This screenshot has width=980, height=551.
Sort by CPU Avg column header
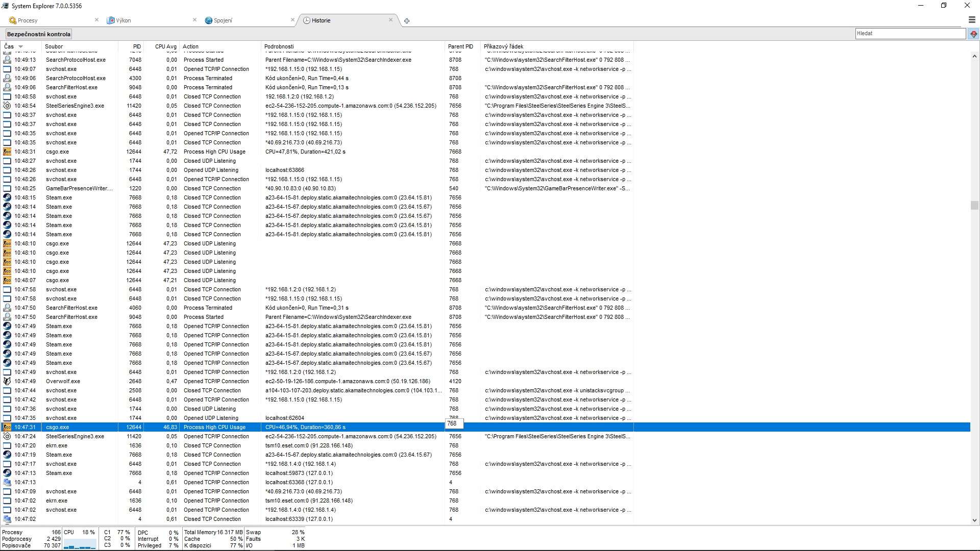[165, 46]
